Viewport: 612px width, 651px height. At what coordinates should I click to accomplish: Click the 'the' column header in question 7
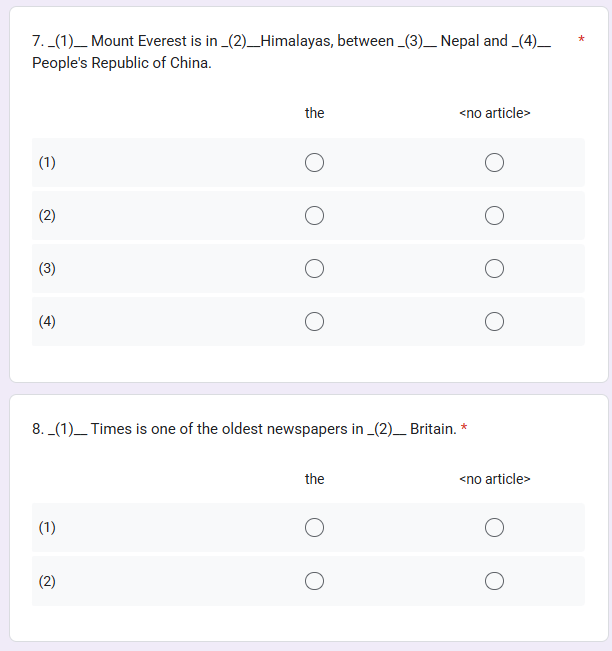tap(314, 113)
